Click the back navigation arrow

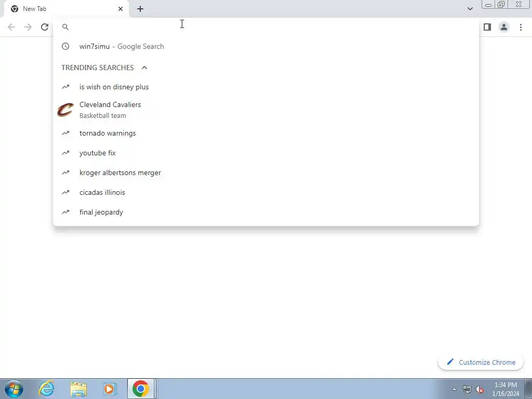click(x=11, y=27)
